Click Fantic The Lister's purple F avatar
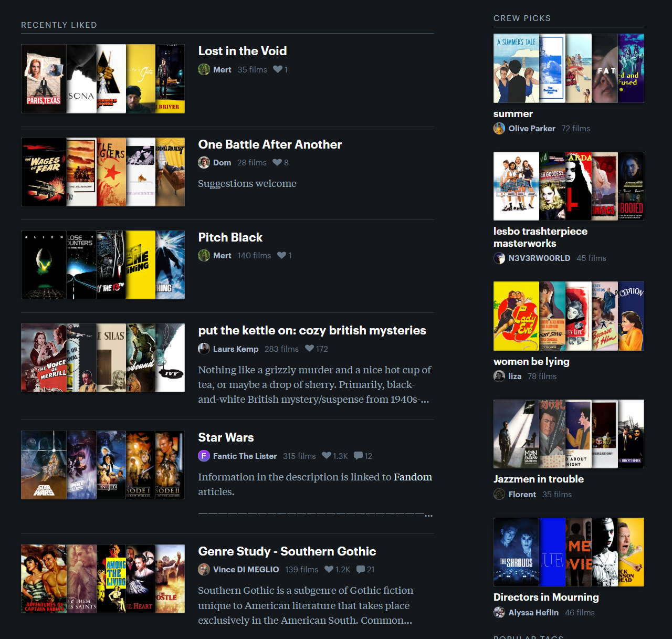672x639 pixels. [x=204, y=456]
